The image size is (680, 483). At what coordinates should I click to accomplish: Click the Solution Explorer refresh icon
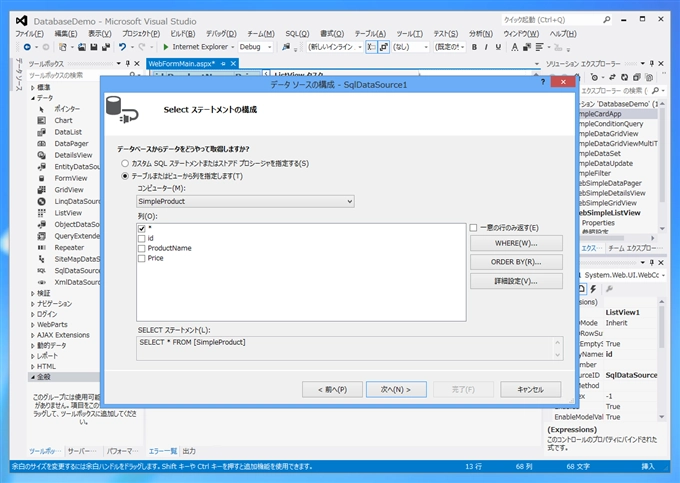pyautogui.click(x=624, y=77)
